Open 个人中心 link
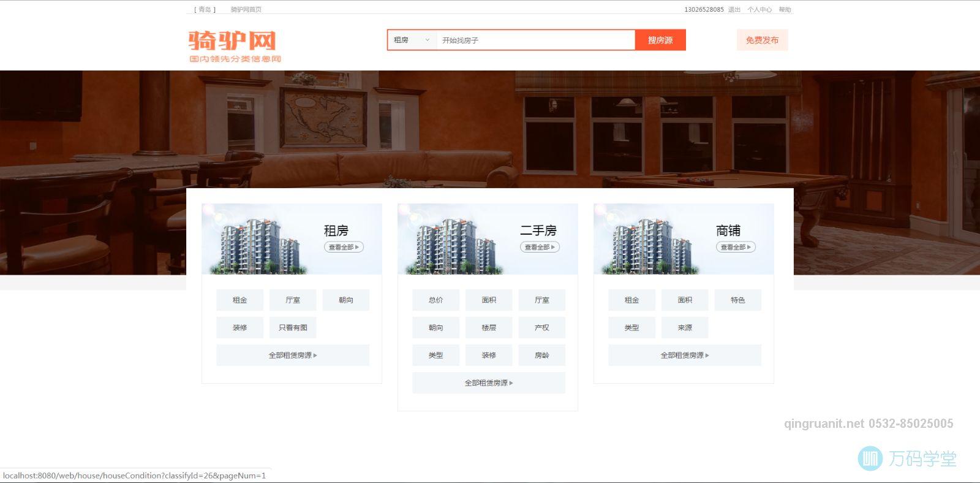This screenshot has height=483, width=980. pos(759,9)
